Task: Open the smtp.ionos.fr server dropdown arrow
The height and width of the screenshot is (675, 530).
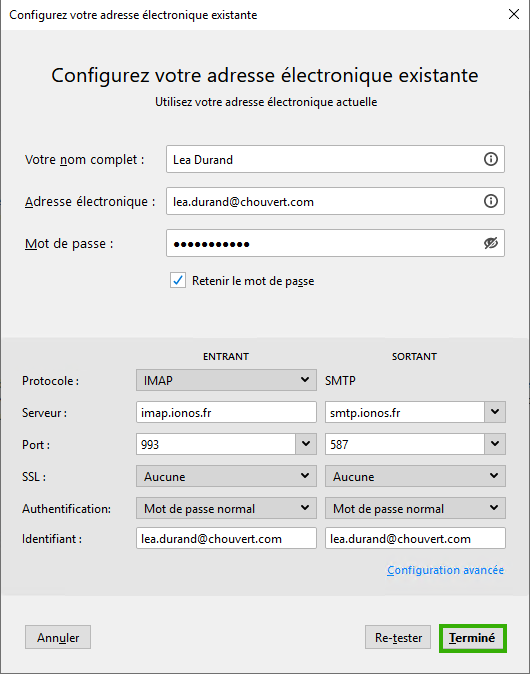Action: click(495, 412)
